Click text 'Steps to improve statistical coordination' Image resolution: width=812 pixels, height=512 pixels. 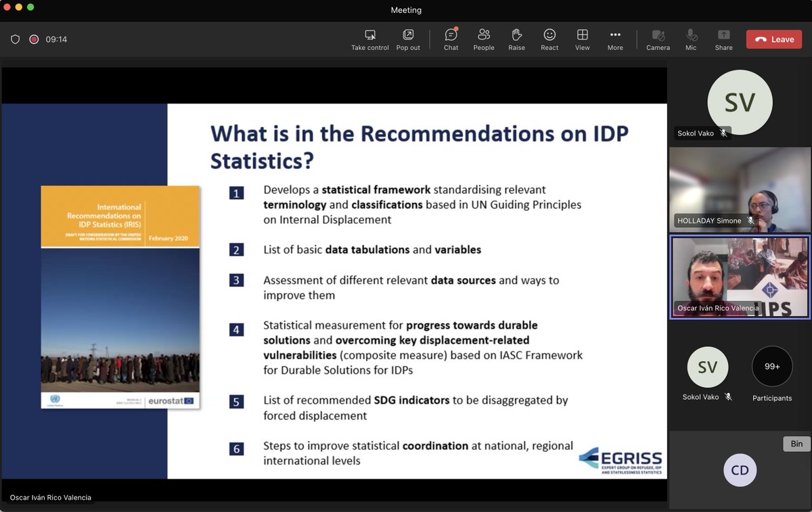tap(366, 446)
